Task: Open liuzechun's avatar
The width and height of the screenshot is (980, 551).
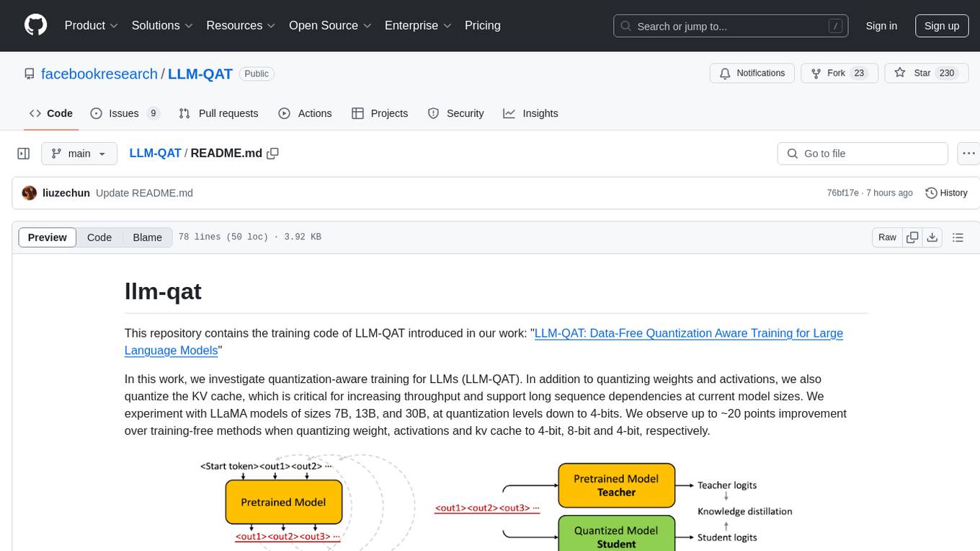Action: (30, 193)
